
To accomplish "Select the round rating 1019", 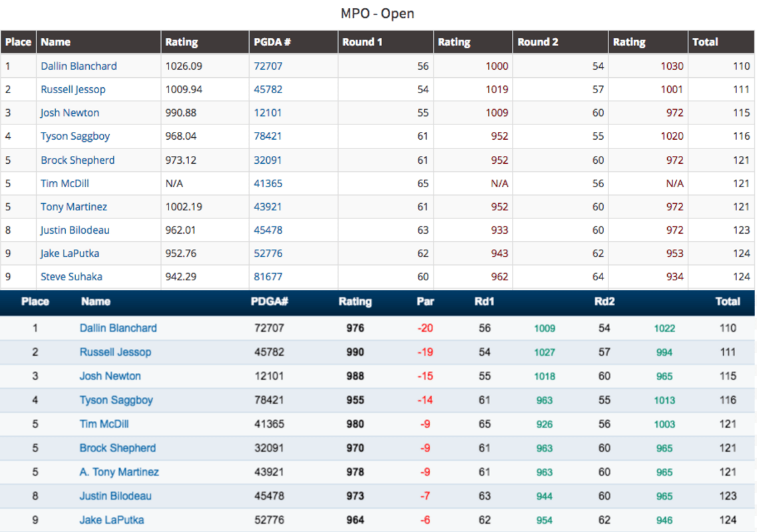I will coord(497,89).
